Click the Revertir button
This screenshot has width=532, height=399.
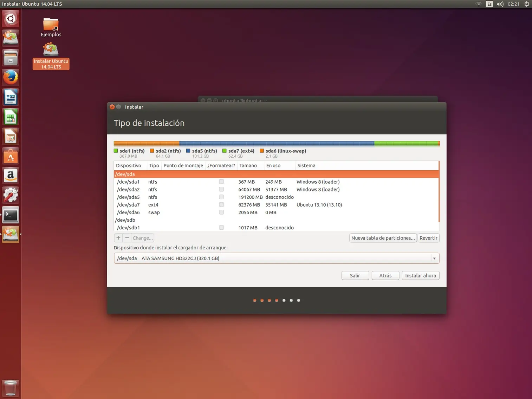pos(428,238)
